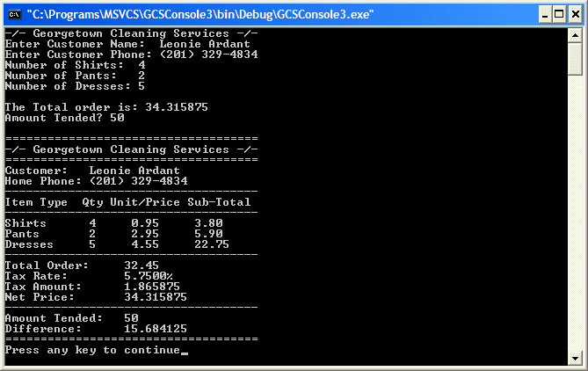Click the Net Price value 34.315875
588x371 pixels.
156,297
